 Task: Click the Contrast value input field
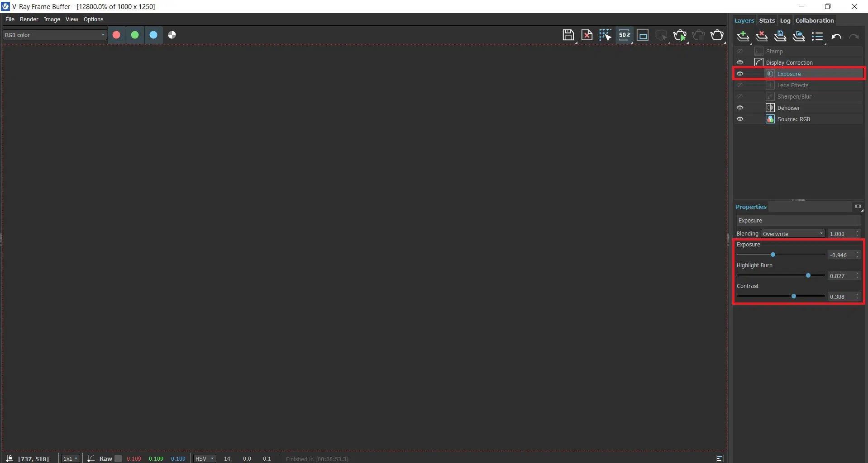[841, 297]
